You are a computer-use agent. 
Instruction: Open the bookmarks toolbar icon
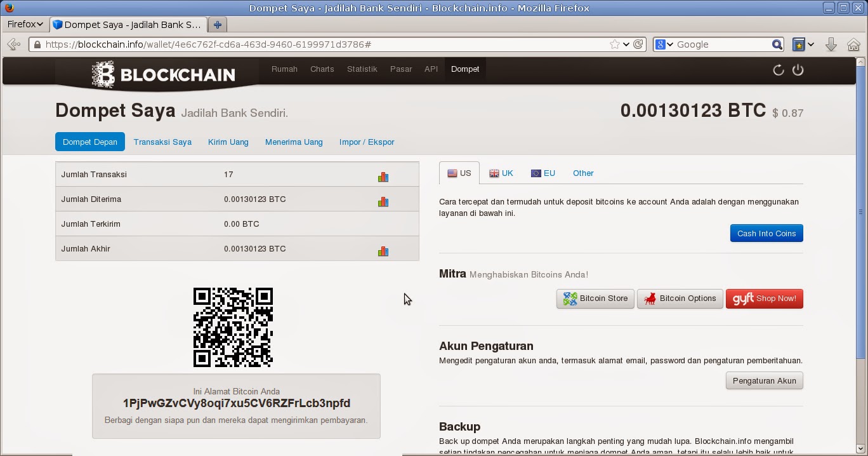click(799, 44)
